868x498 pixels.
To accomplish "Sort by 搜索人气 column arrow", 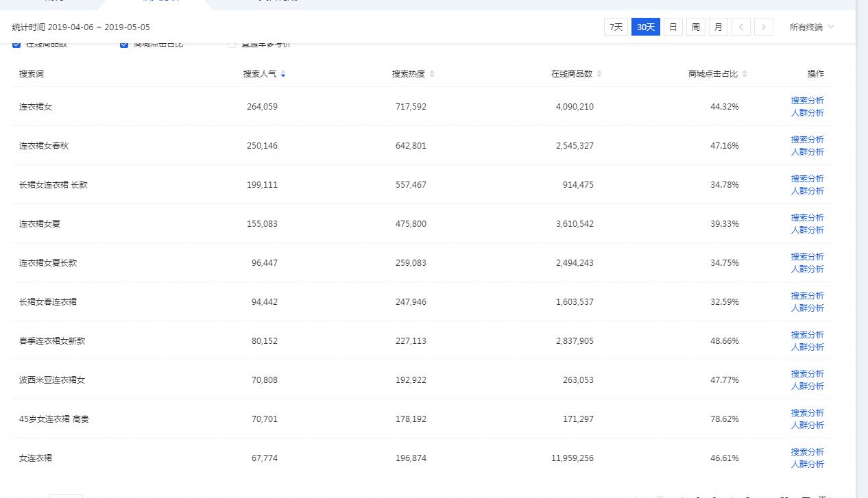I will [283, 74].
